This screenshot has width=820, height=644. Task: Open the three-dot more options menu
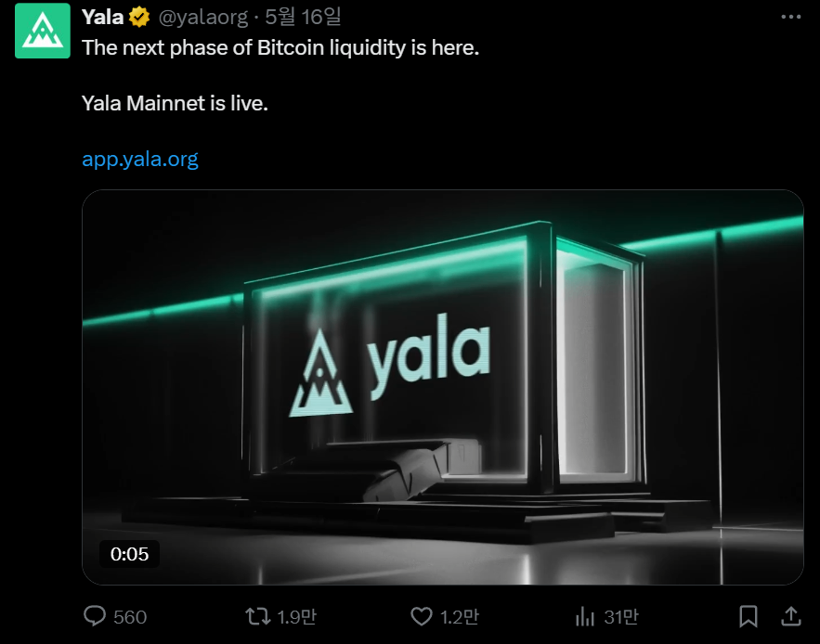coord(790,18)
